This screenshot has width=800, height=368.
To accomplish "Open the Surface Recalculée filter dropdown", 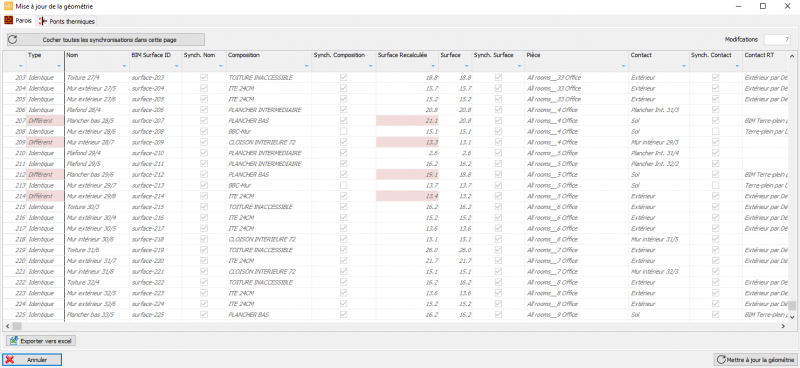I will tap(433, 66).
